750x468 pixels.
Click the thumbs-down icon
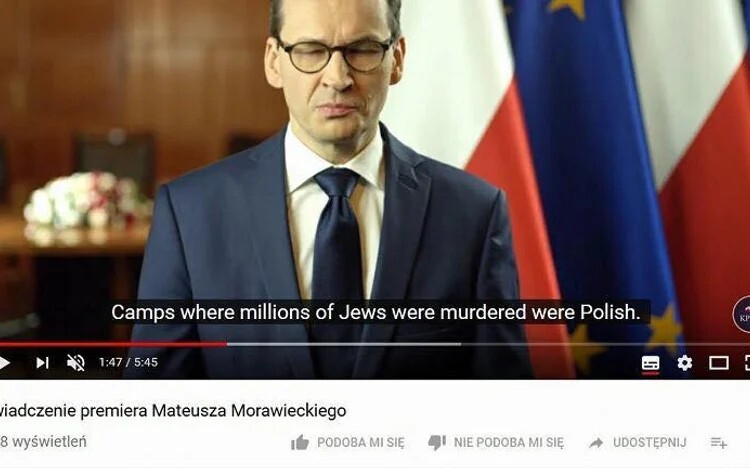pos(437,443)
